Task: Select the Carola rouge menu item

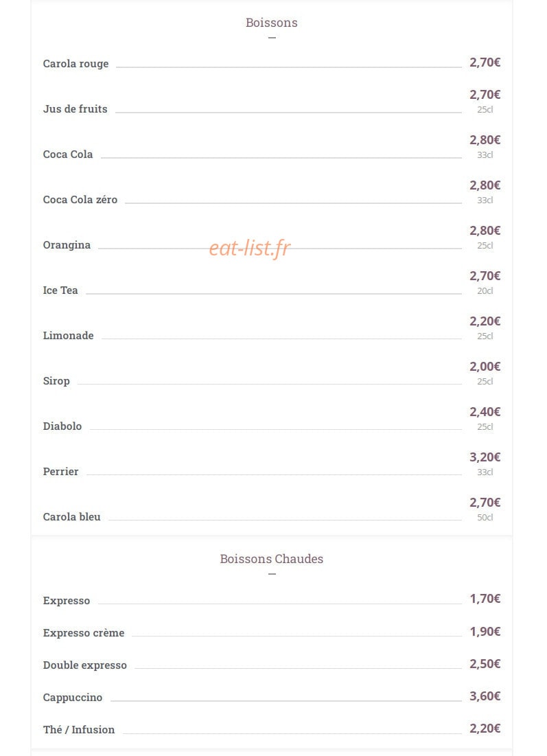Action: pyautogui.click(x=75, y=64)
